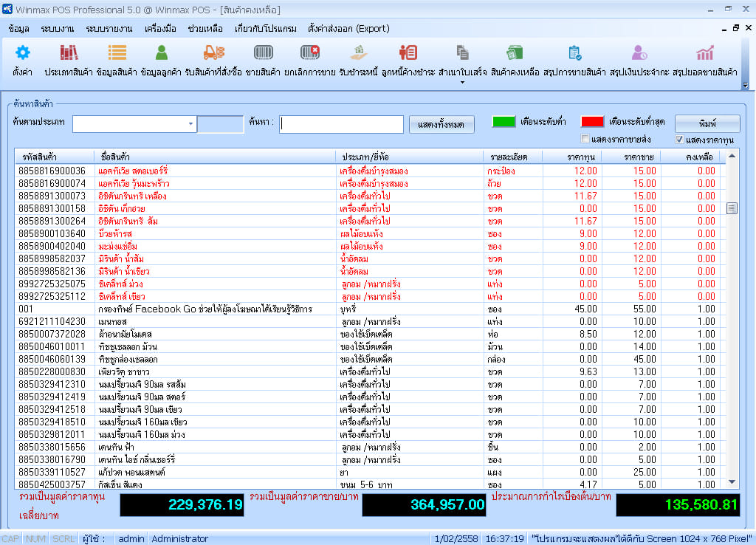Select product code 8850228000830
This screenshot has height=545, width=756.
tap(52, 371)
